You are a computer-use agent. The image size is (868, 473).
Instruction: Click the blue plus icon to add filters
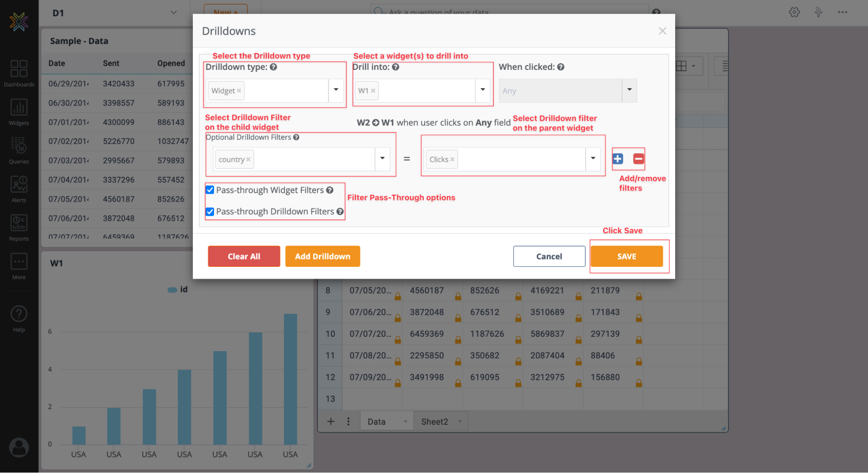coord(617,159)
